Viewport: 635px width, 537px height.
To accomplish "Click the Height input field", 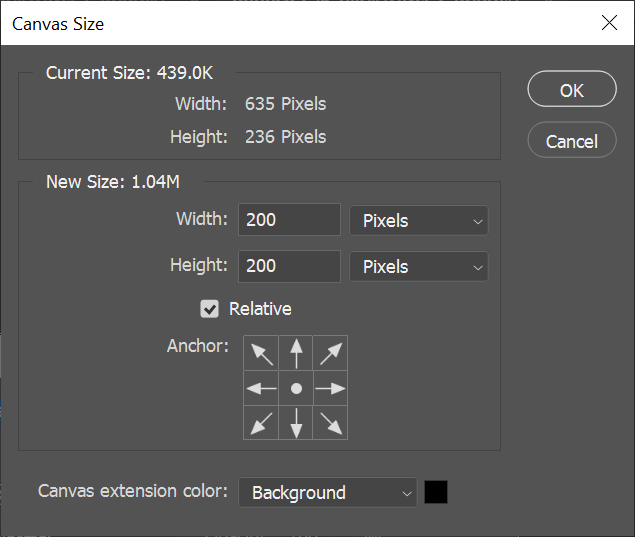I will click(289, 267).
